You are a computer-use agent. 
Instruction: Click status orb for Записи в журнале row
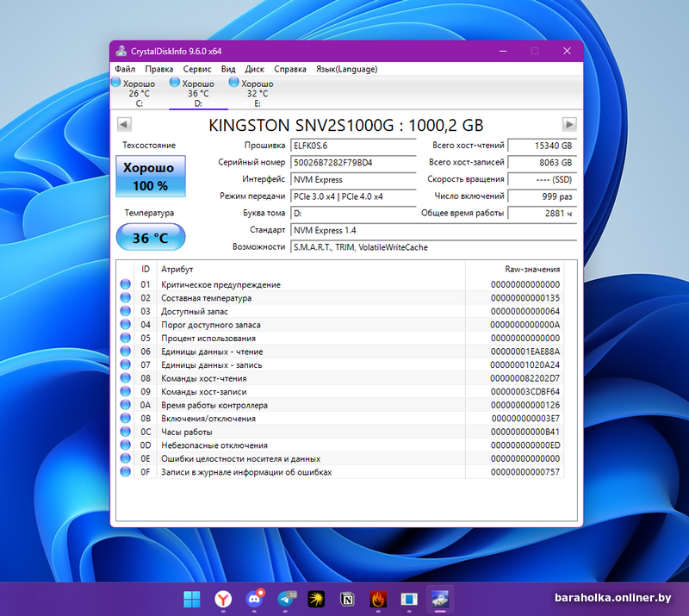click(x=125, y=472)
